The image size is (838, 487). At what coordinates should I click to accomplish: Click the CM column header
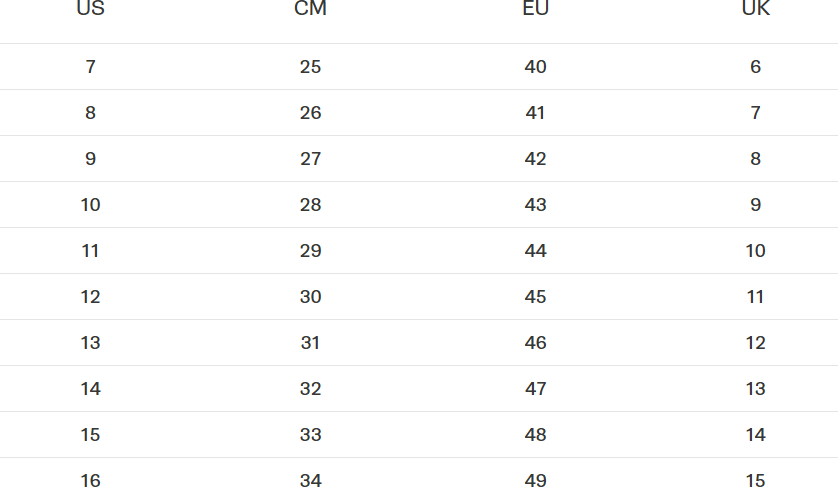[310, 10]
